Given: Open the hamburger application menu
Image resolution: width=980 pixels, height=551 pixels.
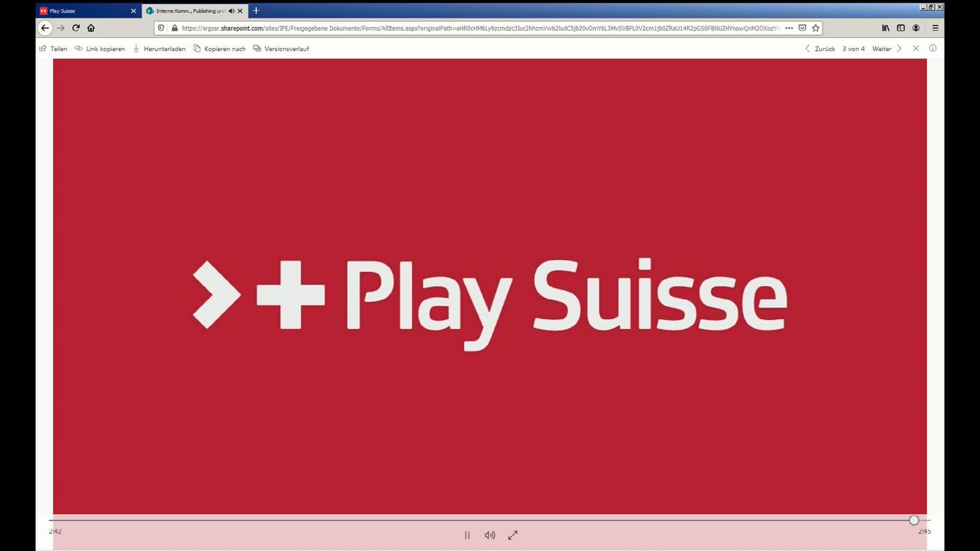Looking at the screenshot, I should (935, 28).
